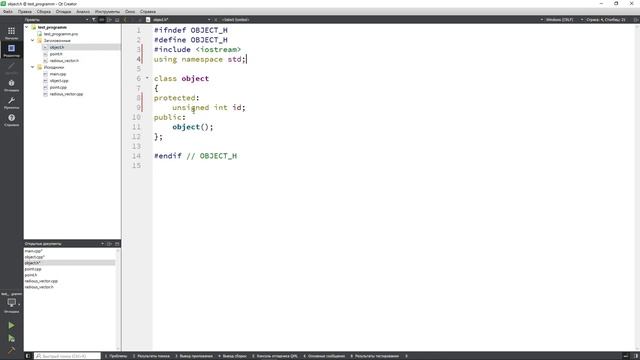Click the green Run button

pos(11,325)
